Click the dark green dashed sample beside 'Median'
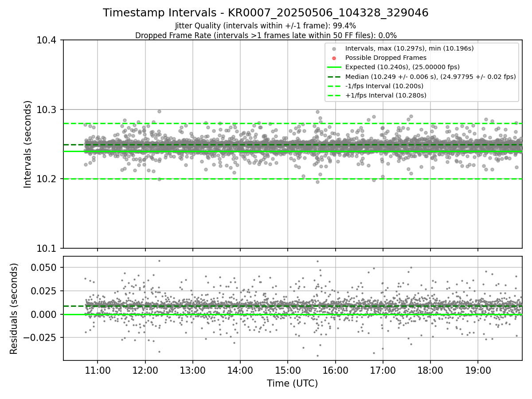The image size is (532, 399). click(334, 77)
